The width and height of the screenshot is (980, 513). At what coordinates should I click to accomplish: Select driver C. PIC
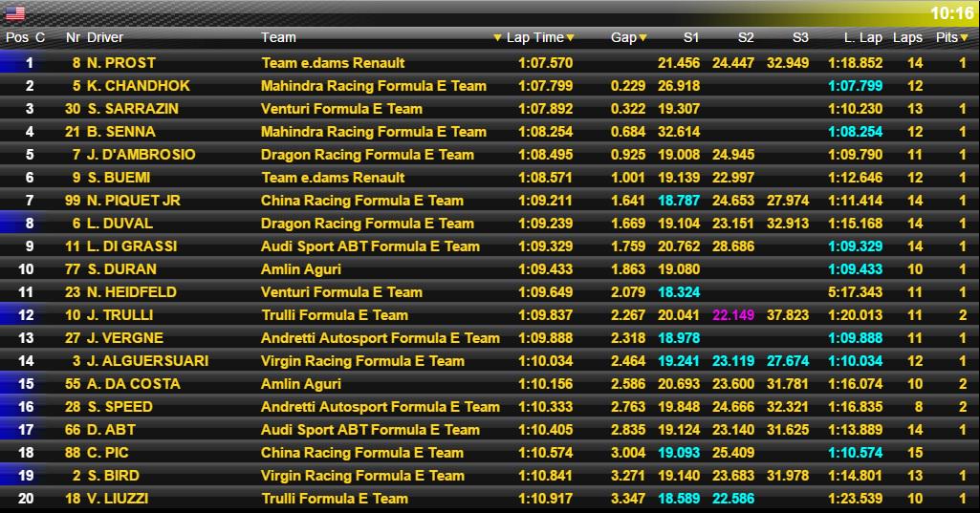(x=108, y=453)
